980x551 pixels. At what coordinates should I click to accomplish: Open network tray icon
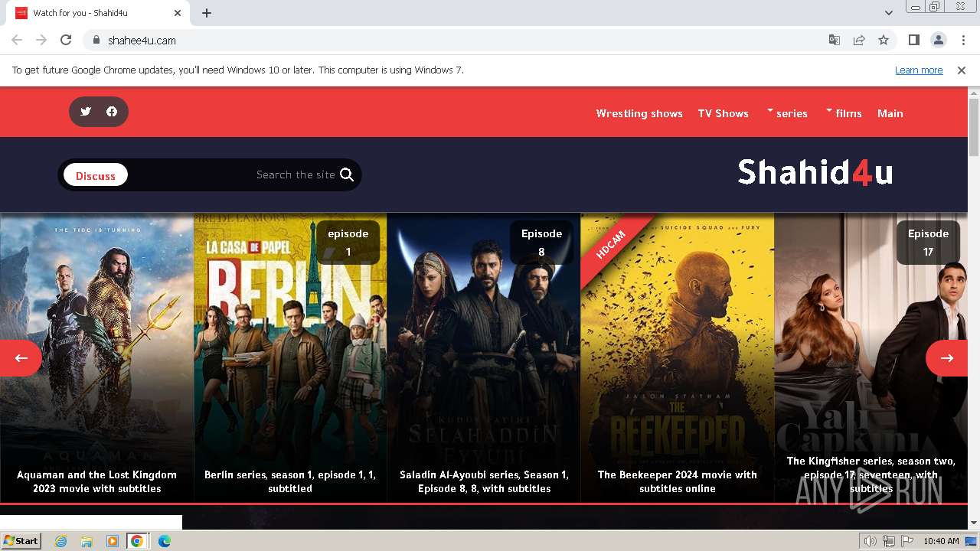pyautogui.click(x=888, y=541)
